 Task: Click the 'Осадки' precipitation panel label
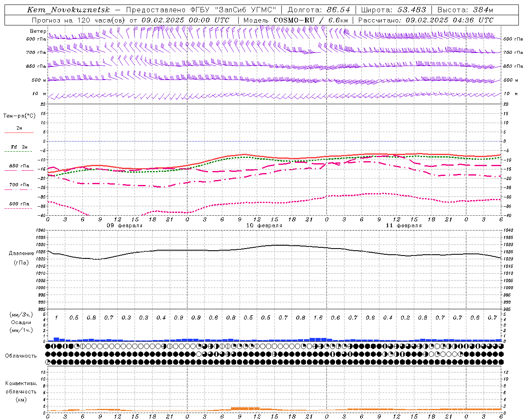(21, 322)
